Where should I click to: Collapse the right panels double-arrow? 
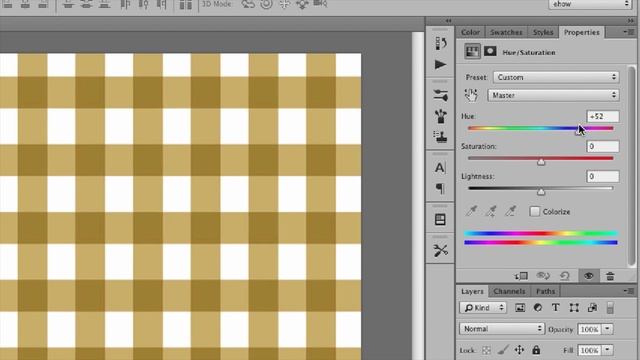point(631,21)
